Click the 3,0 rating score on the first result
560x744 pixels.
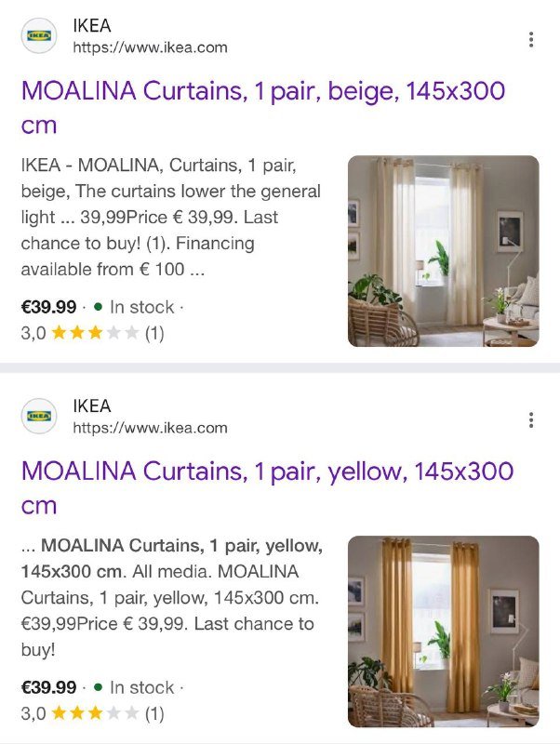coord(32,331)
